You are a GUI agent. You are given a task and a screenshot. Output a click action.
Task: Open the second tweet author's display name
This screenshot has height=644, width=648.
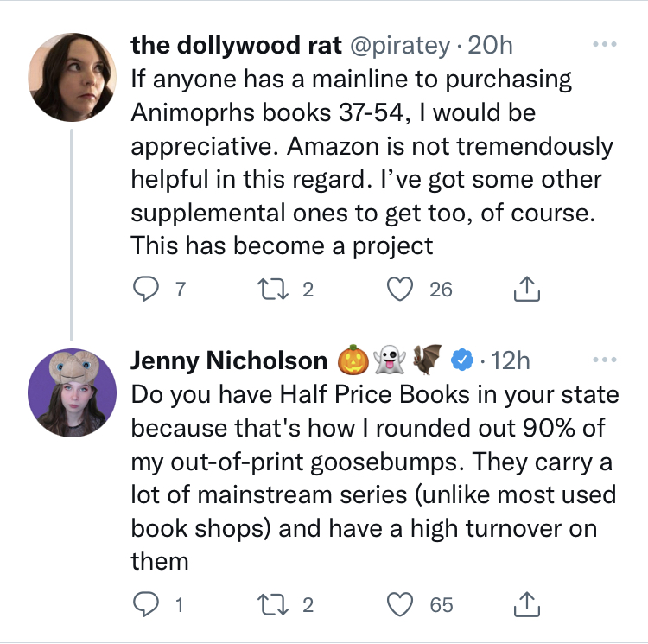coord(229,360)
